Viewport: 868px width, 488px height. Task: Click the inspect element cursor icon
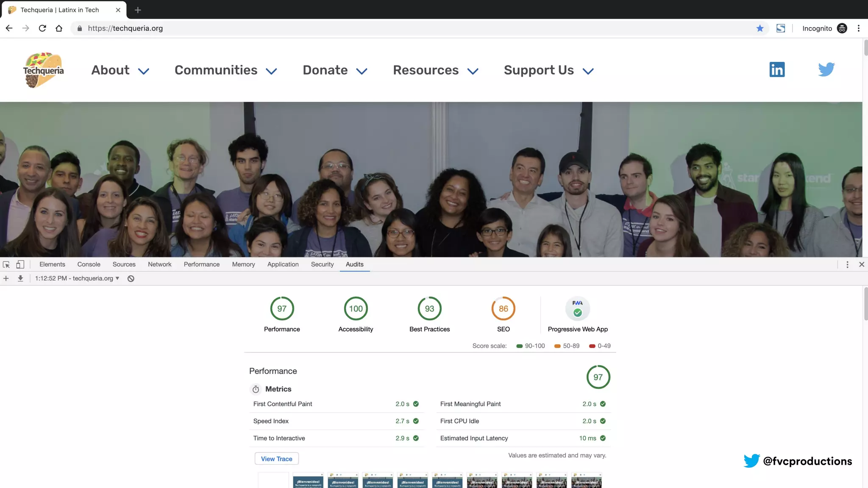pyautogui.click(x=6, y=264)
